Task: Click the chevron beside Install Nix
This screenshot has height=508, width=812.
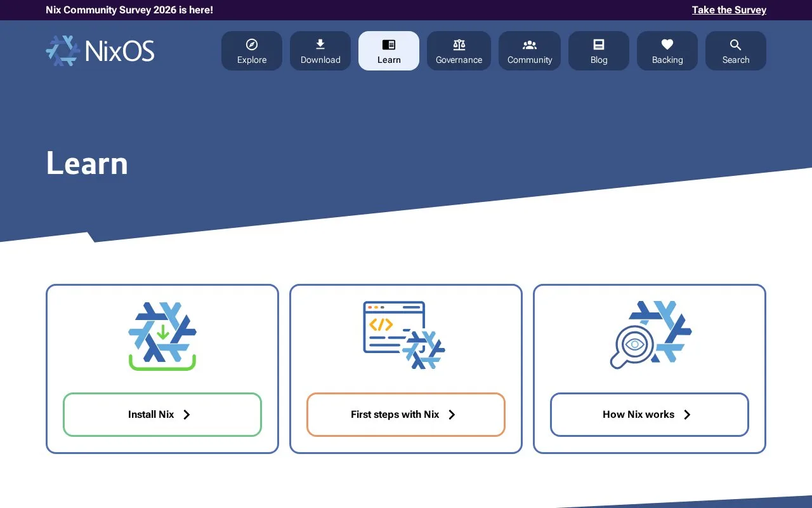Action: click(187, 415)
